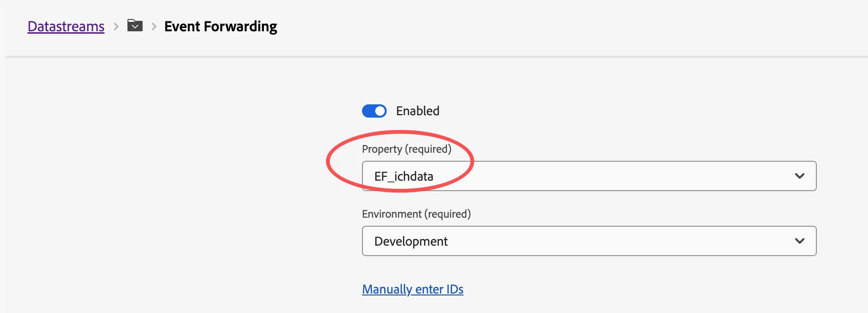Open the Property dropdown showing EF_ichdata

click(x=589, y=176)
